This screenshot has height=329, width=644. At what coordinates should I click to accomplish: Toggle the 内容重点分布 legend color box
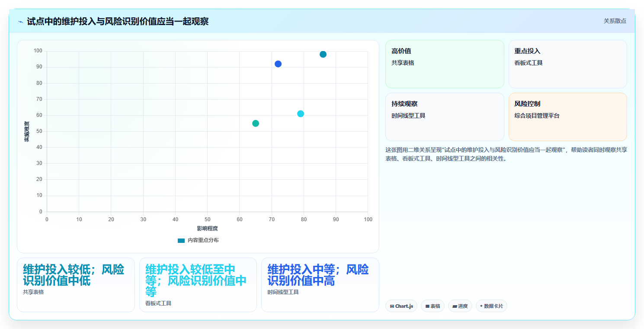181,240
